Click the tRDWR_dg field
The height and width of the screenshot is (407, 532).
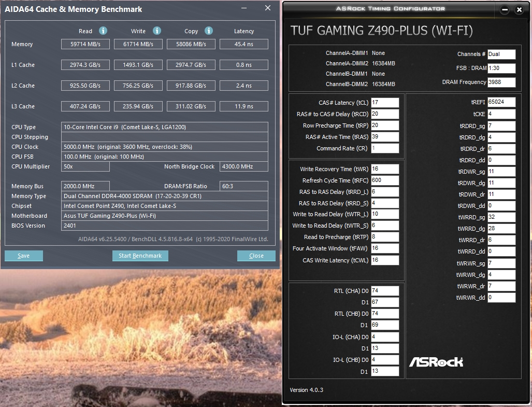tap(501, 183)
